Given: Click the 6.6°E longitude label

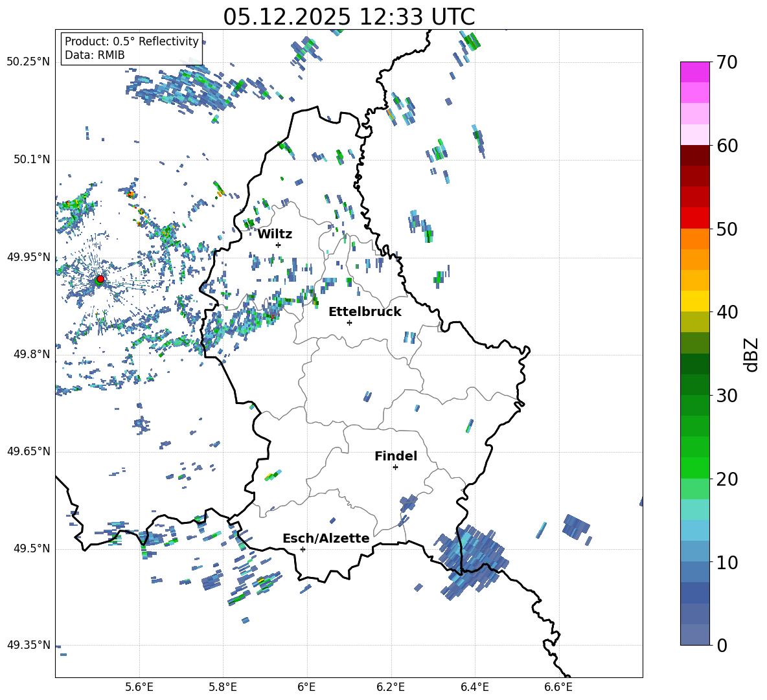Looking at the screenshot, I should [558, 687].
